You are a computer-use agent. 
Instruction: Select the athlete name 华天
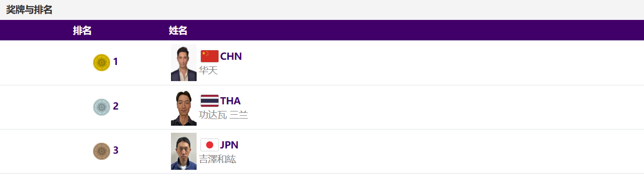(208, 71)
